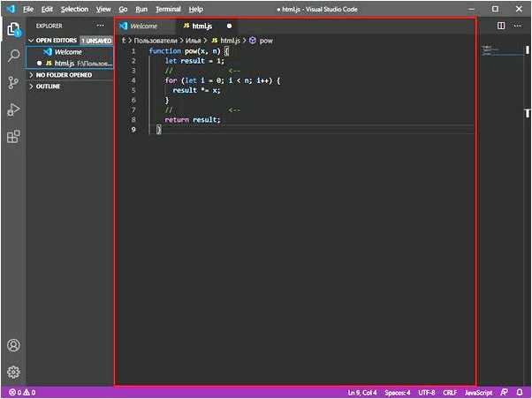The width and height of the screenshot is (532, 399).
Task: Click line number 8 in gutter
Action: (x=133, y=120)
